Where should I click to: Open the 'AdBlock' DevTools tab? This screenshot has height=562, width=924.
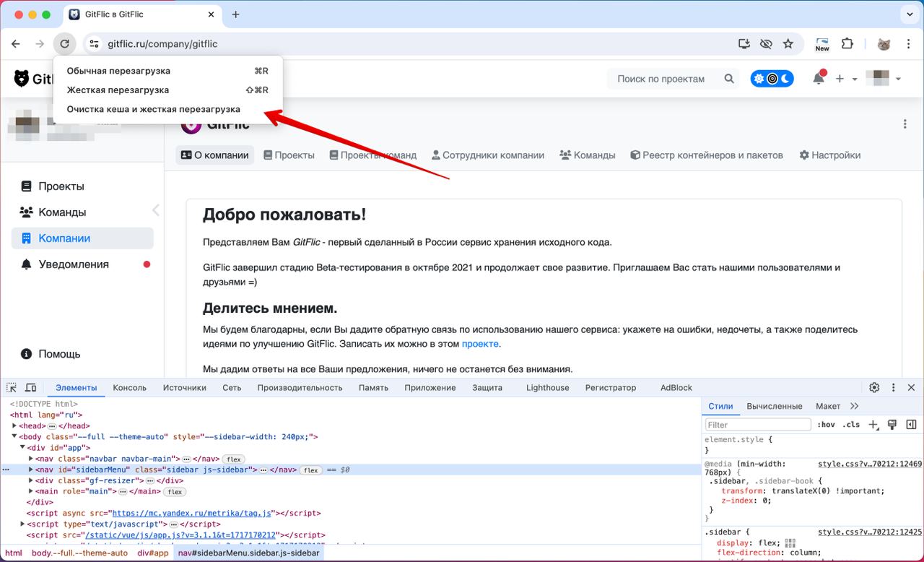pos(676,388)
